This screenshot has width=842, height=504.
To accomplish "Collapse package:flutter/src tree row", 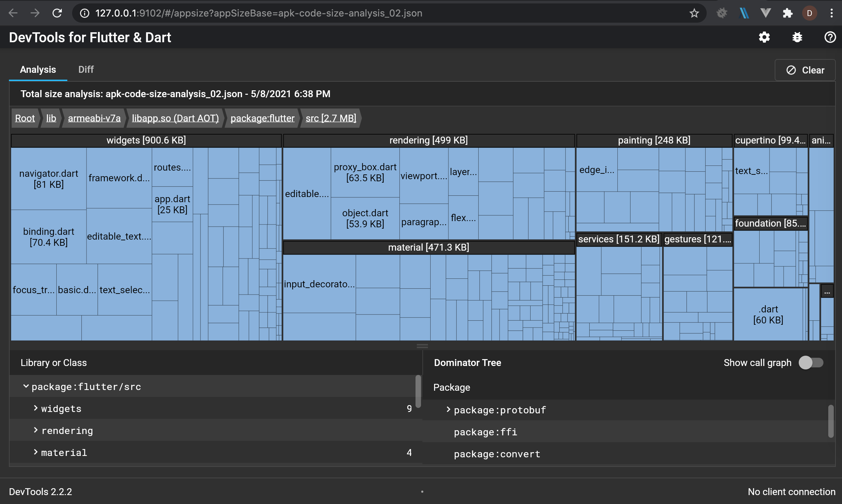I will click(26, 387).
